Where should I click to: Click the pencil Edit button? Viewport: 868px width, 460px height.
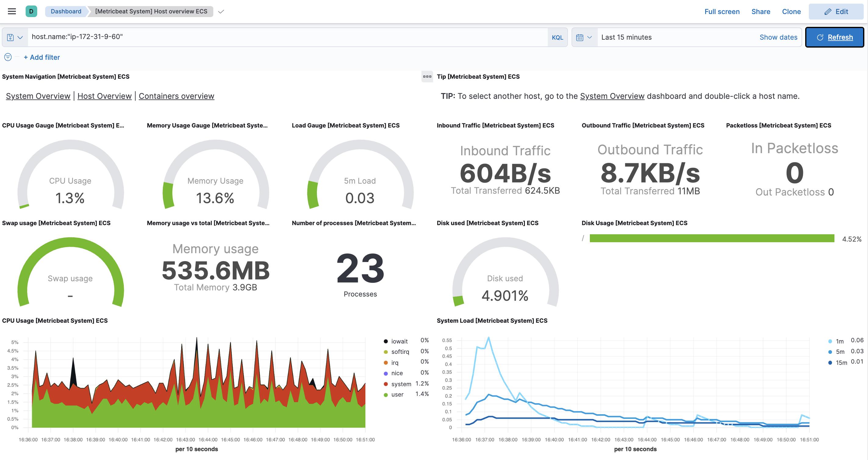(836, 12)
